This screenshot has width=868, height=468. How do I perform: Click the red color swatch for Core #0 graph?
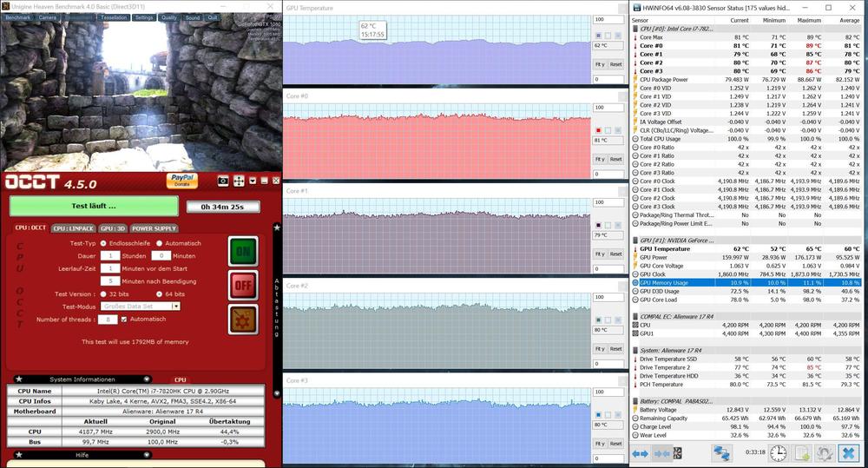(x=597, y=131)
